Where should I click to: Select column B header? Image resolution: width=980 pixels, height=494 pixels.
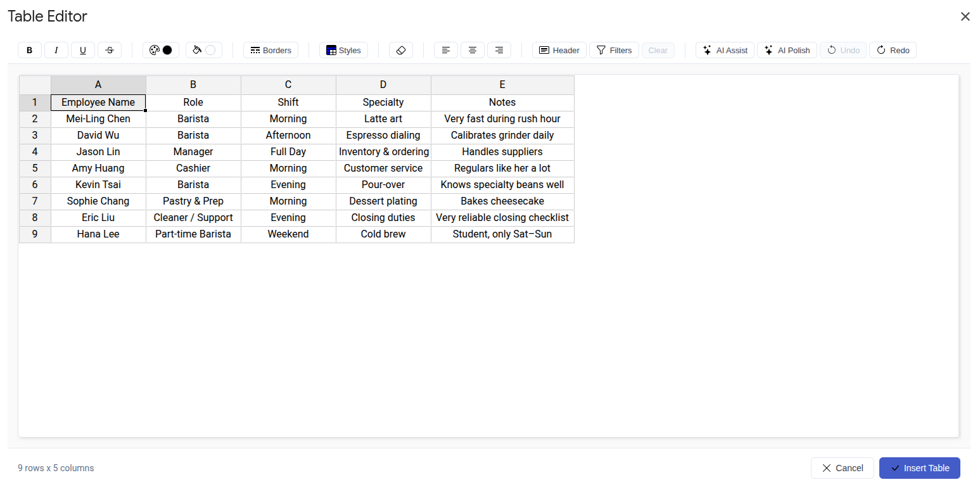[193, 84]
